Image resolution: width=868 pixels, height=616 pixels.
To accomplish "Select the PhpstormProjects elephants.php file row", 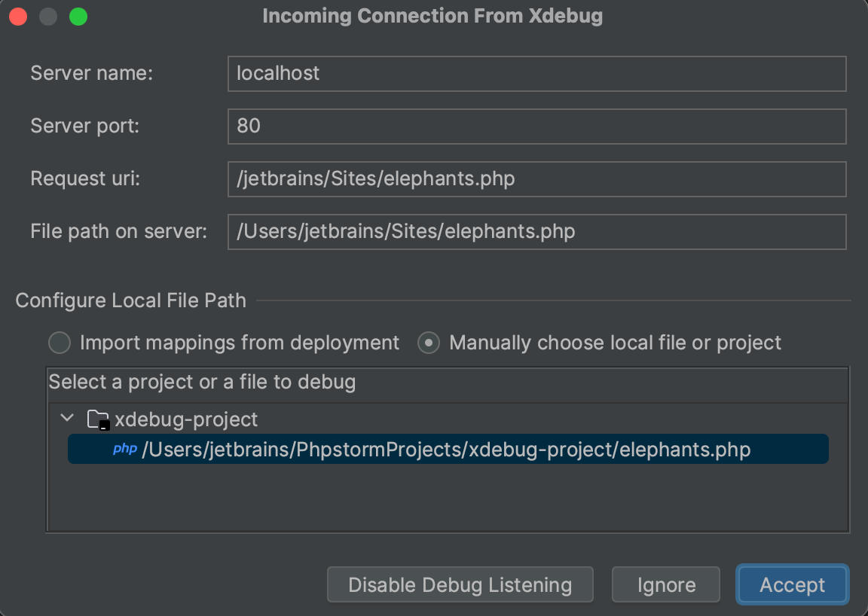I will [448, 449].
